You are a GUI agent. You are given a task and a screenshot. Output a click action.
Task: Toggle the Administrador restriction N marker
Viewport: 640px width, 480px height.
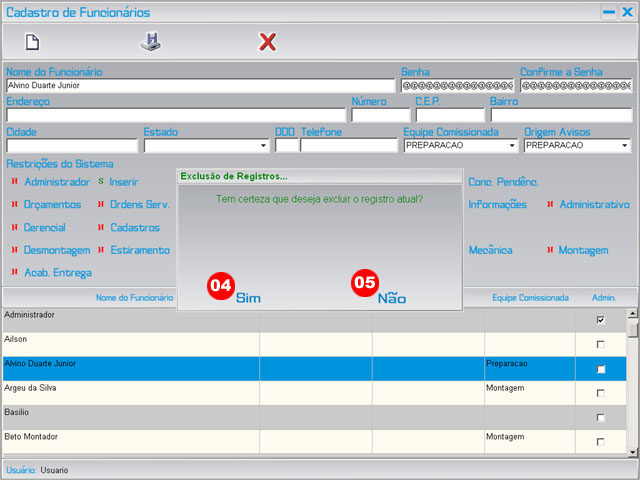[14, 182]
